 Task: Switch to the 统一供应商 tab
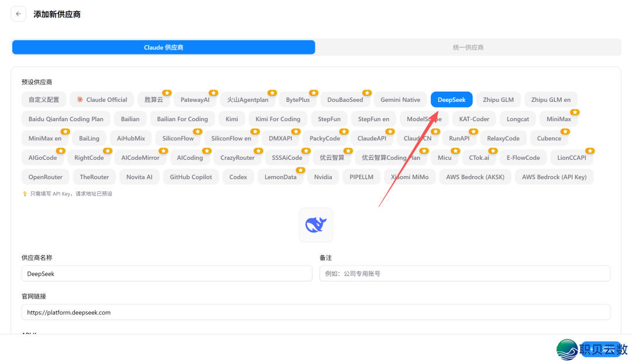[468, 47]
